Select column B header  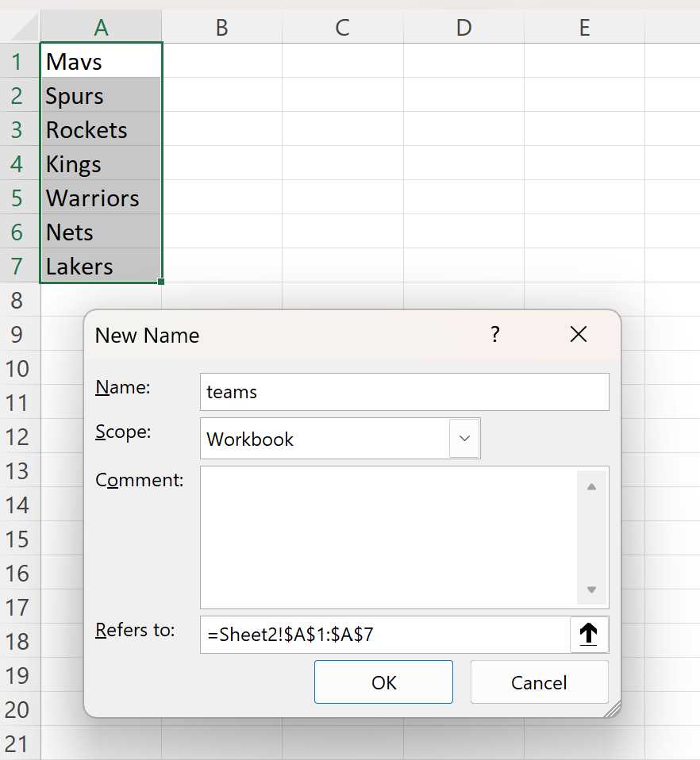point(221,27)
